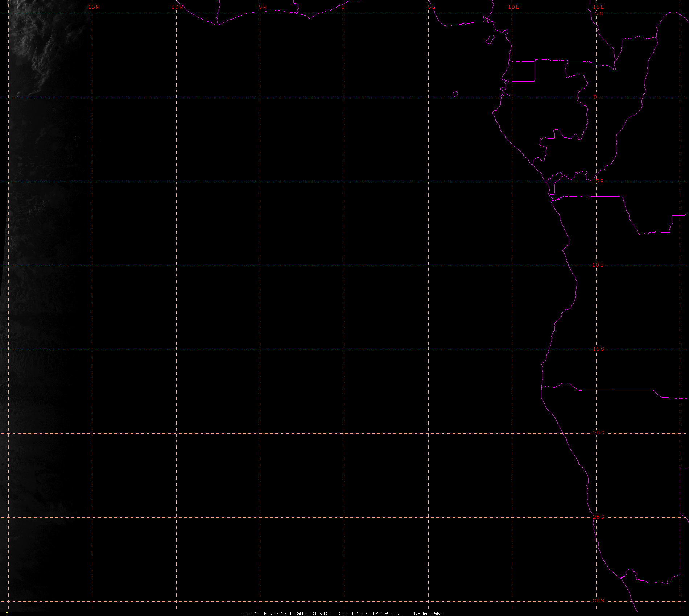Click the 30S latitude label

click(x=599, y=600)
